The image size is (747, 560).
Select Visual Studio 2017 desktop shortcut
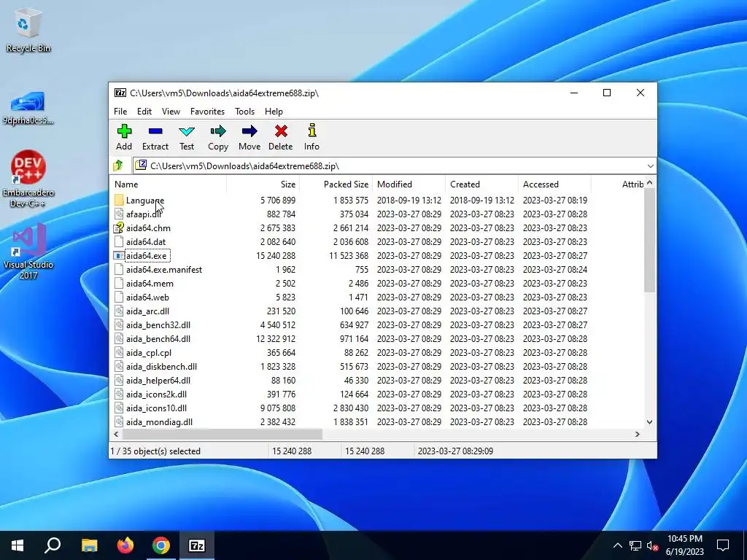28,252
